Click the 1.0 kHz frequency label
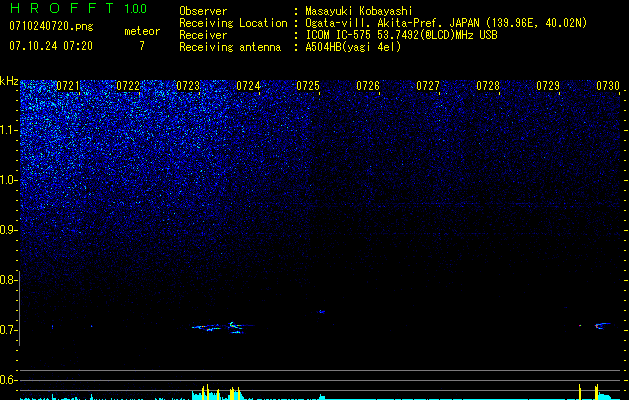This screenshot has height=400, width=629. 8,180
